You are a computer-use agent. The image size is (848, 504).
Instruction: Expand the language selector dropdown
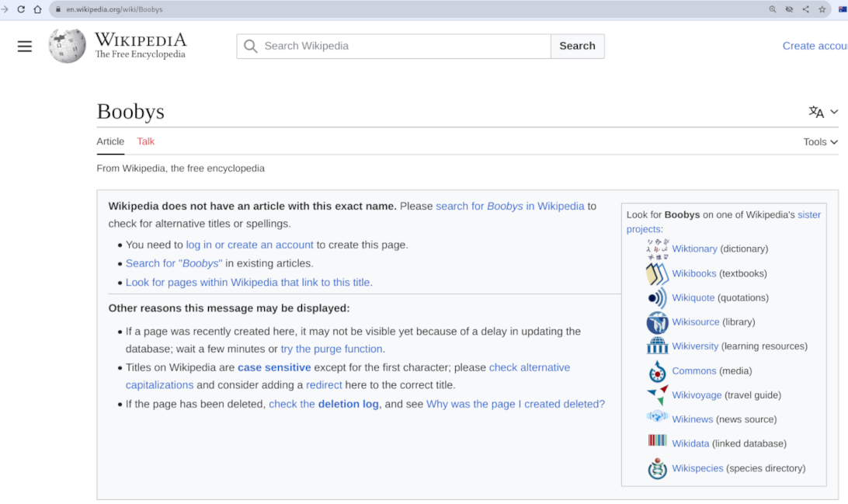pyautogui.click(x=823, y=112)
